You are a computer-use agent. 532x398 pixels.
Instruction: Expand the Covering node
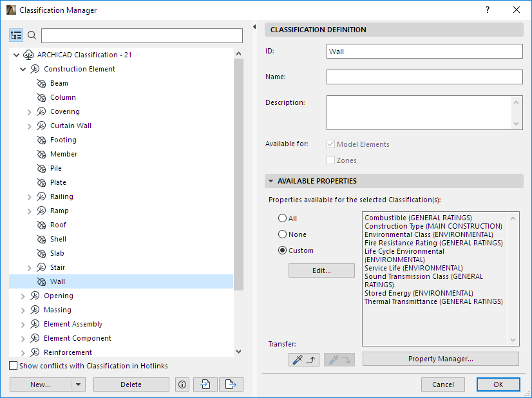[29, 112]
